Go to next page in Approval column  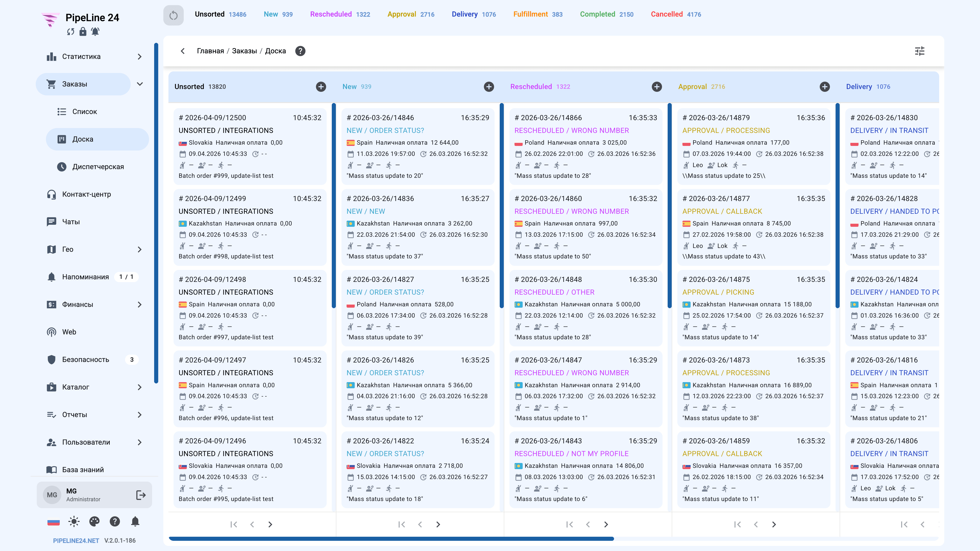coord(774,524)
